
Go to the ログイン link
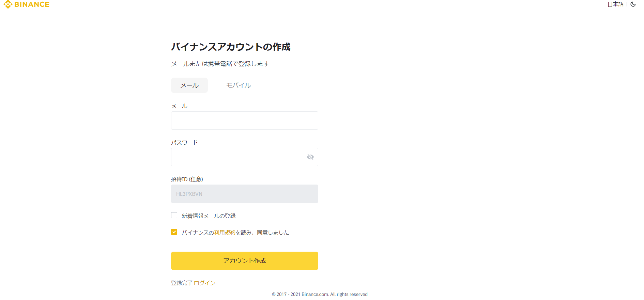(x=204, y=283)
